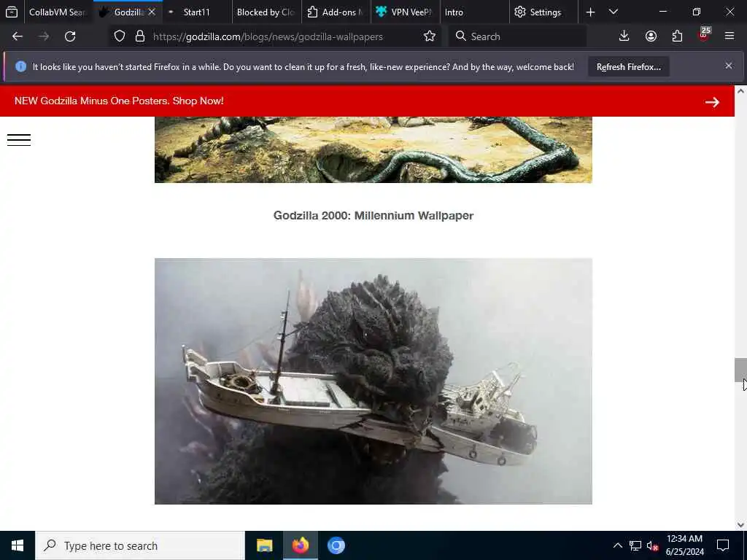Switch to Blocked by Cloudflare tab
The image size is (747, 560).
[266, 12]
